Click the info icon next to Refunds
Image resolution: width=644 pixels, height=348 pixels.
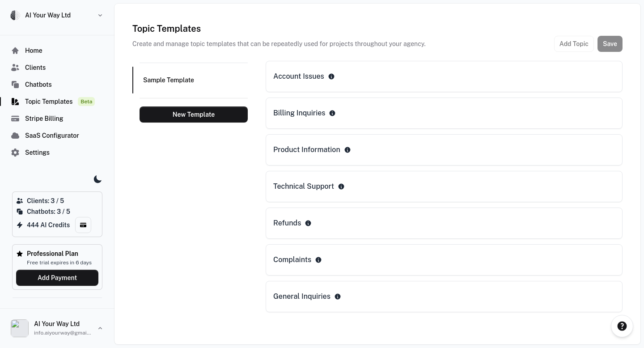308,223
